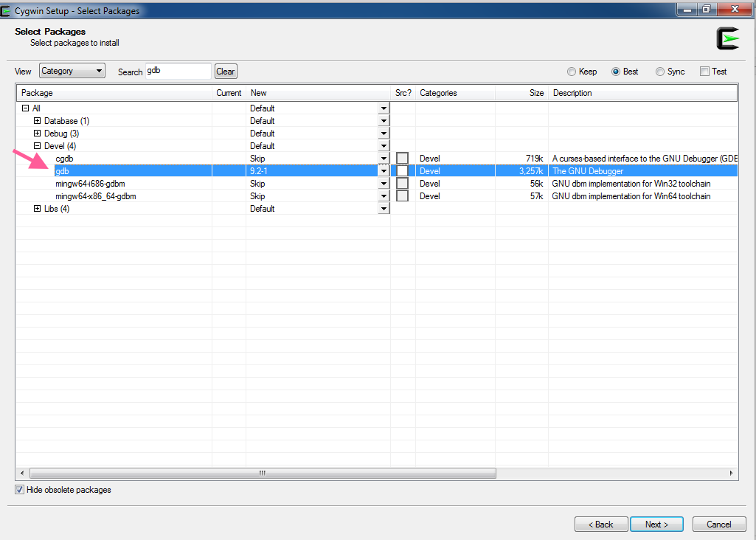The image size is (756, 540).
Task: Select the Best radio button
Action: [x=616, y=72]
